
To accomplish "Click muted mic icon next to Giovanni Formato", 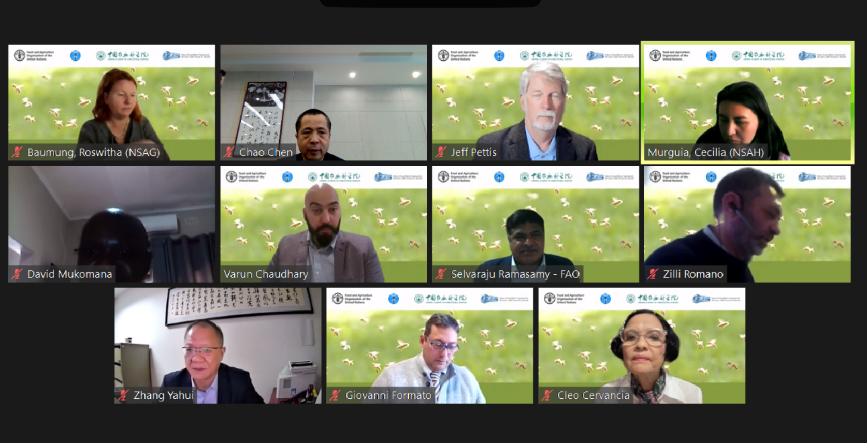I will click(335, 395).
